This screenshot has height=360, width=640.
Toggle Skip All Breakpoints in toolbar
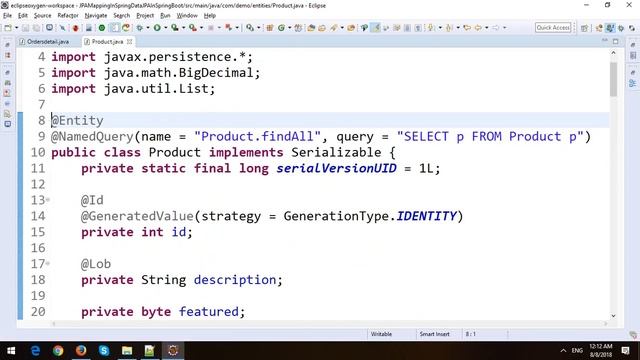[x=62, y=28]
